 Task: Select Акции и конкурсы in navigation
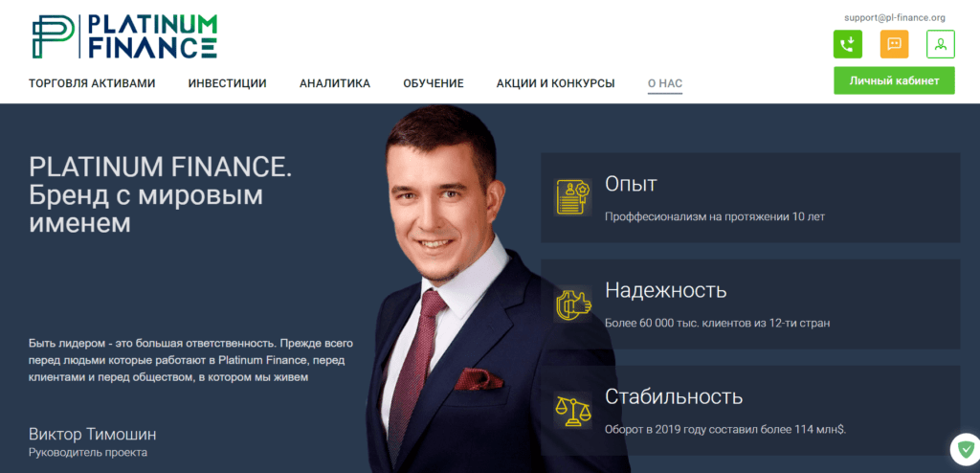point(556,83)
